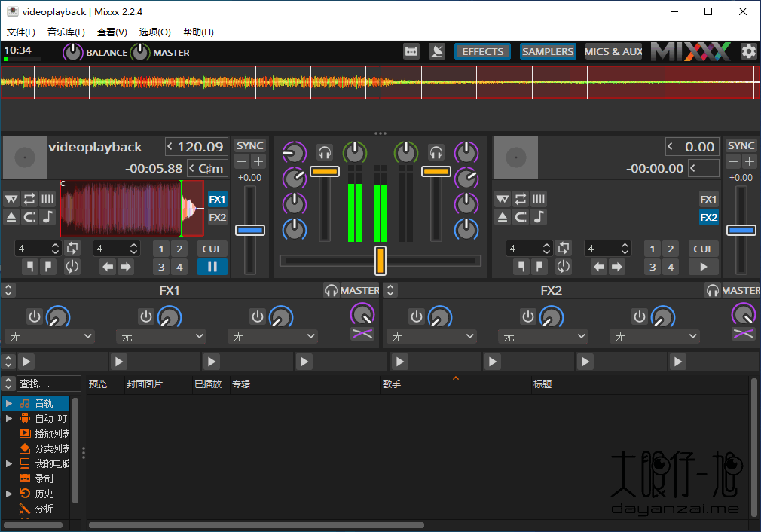
Task: Activate beatloop on the right deck
Action: [564, 249]
